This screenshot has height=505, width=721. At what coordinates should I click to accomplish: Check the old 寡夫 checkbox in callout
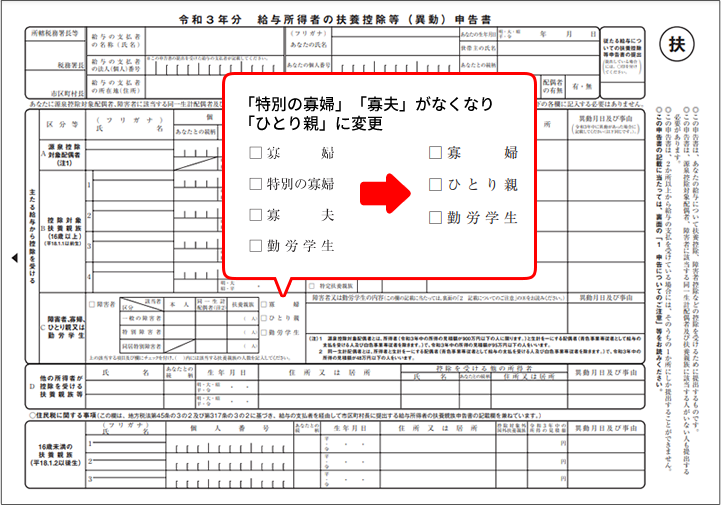(257, 215)
